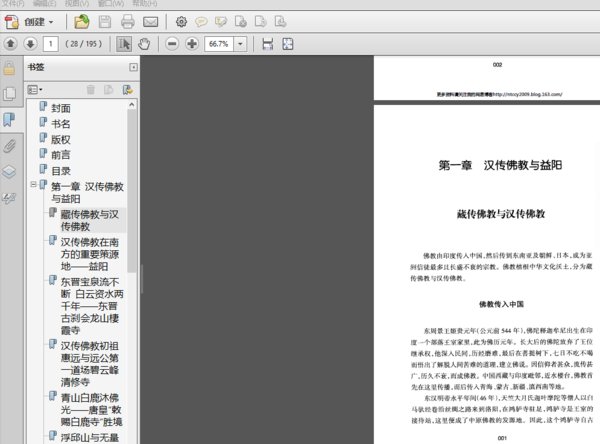This screenshot has height=444, width=600.
Task: Click the fit full page icon
Action: point(288,44)
